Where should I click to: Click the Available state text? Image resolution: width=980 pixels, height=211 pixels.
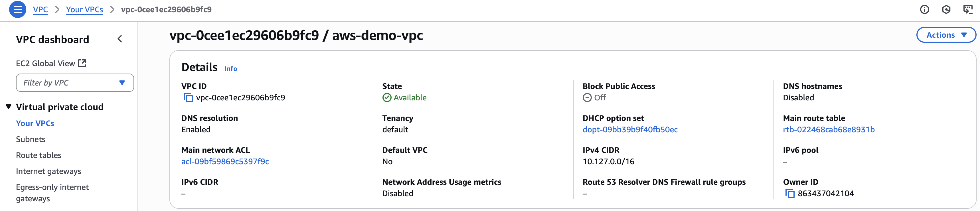(x=410, y=98)
